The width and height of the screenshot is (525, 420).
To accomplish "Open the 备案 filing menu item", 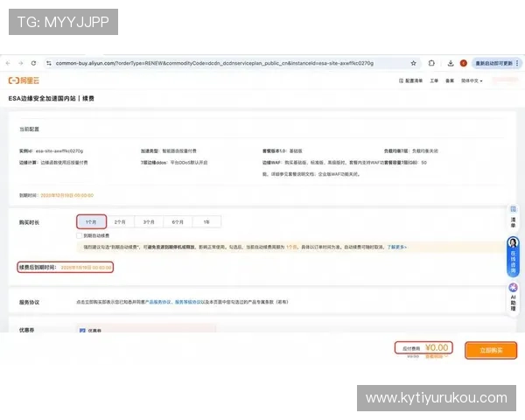I will click(449, 80).
